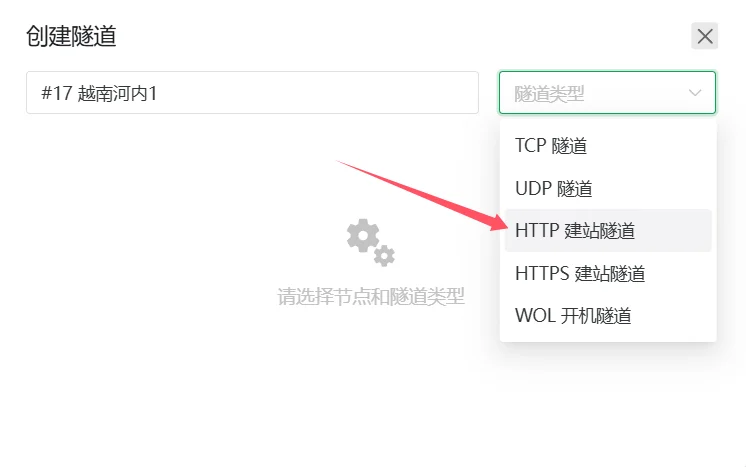Screen dimensions: 746x467
Task: Click the 创建隧道 dialog title
Action: [71, 36]
